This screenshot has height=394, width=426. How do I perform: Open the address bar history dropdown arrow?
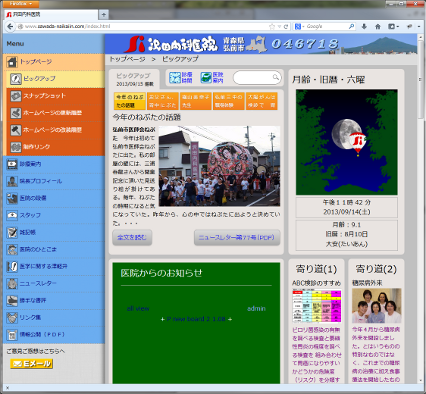click(279, 26)
